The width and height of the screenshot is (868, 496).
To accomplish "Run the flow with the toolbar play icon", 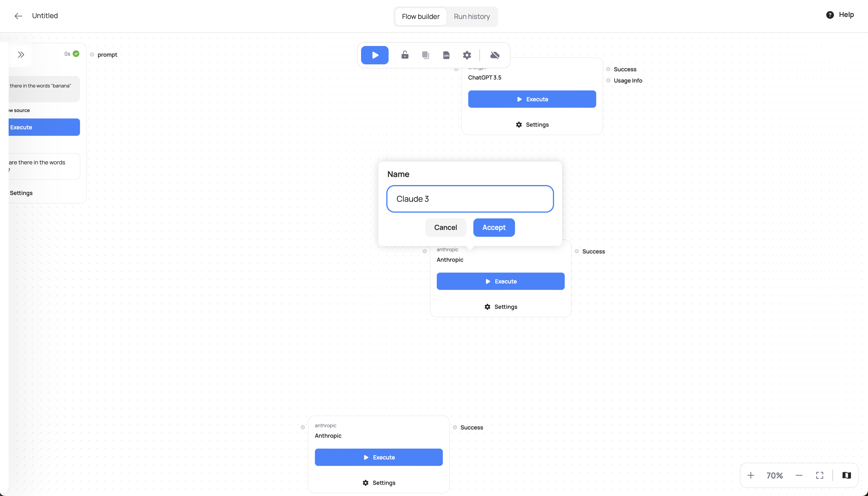I will click(375, 55).
